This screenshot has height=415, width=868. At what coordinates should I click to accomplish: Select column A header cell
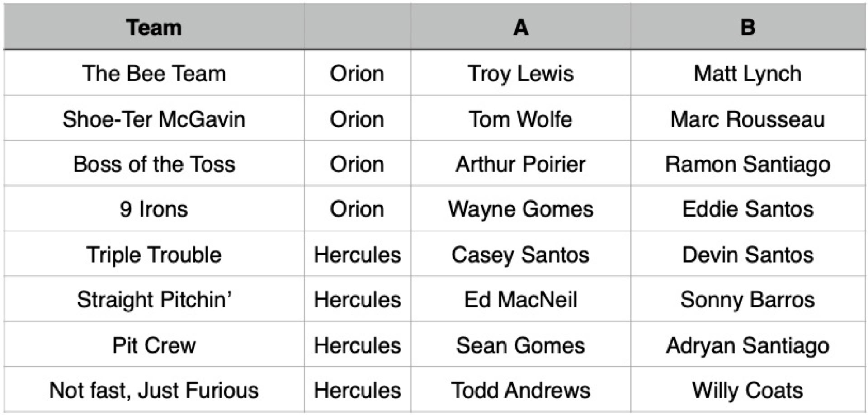click(x=520, y=27)
